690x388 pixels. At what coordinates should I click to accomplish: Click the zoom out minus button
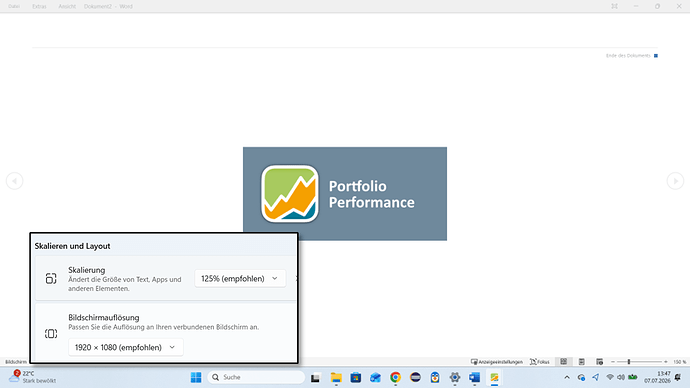[x=613, y=362]
